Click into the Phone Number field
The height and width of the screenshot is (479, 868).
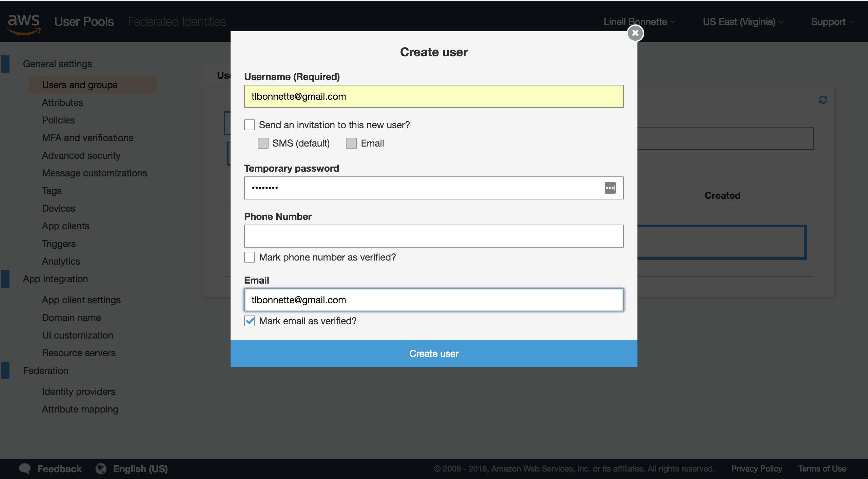(x=434, y=236)
